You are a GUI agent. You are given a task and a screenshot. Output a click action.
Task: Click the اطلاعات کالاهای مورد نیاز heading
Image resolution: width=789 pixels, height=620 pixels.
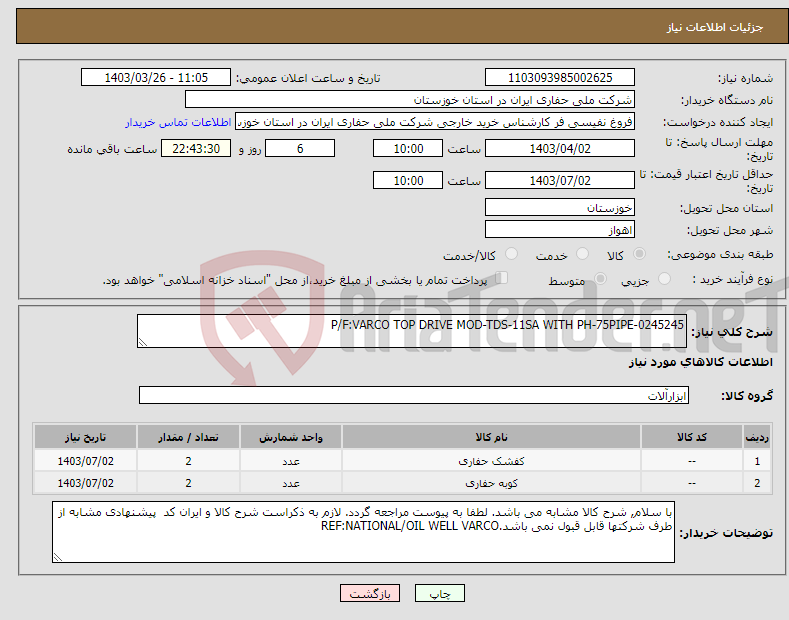(700, 362)
